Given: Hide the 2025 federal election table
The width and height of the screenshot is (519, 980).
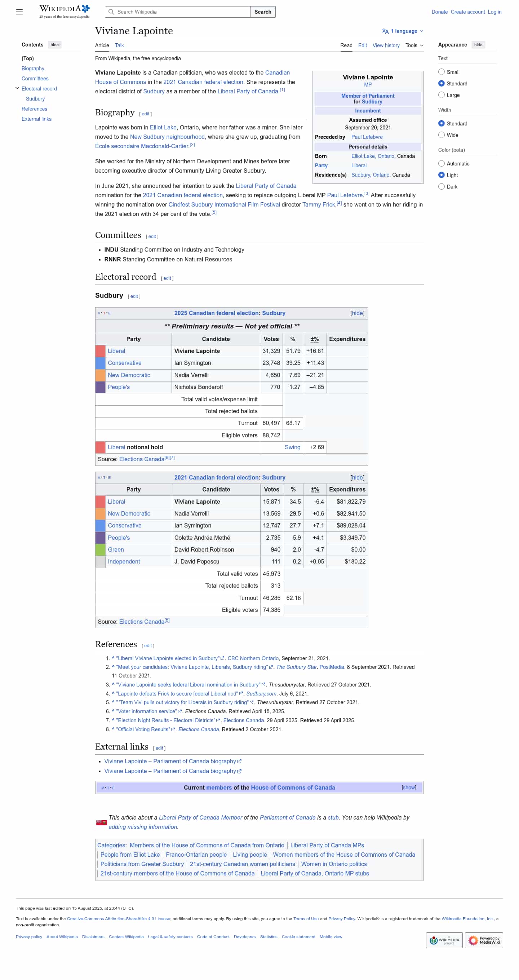Looking at the screenshot, I should [357, 313].
